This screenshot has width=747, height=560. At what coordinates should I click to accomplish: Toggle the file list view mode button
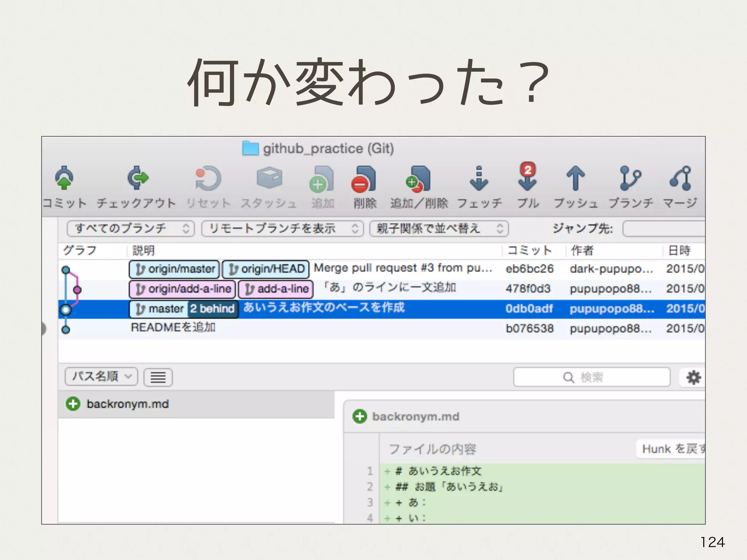click(x=158, y=377)
